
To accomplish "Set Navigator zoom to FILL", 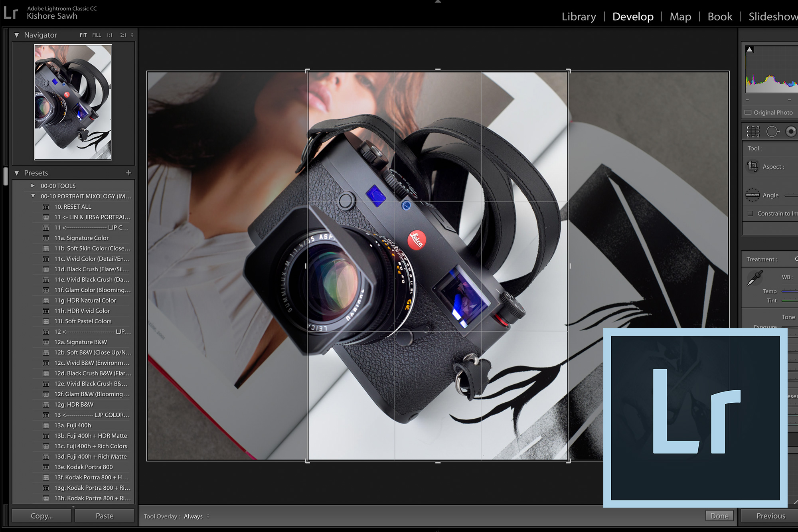I will pos(97,35).
